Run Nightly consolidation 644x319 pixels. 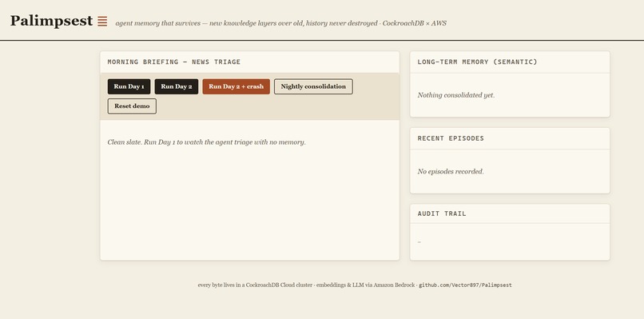tap(313, 86)
